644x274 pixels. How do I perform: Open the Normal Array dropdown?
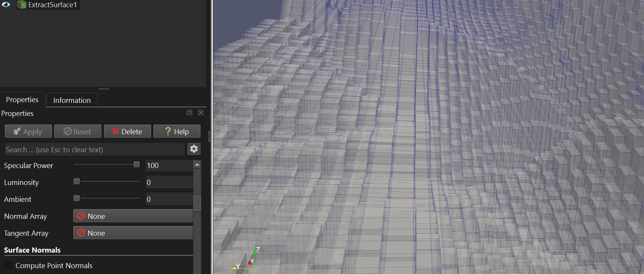point(133,216)
